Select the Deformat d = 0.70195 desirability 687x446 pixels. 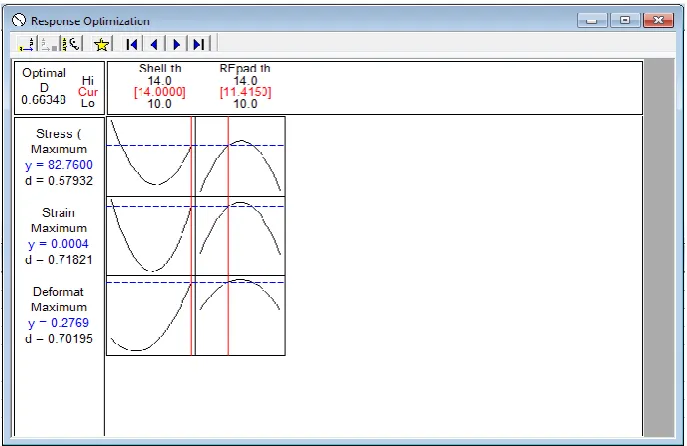[x=59, y=339]
